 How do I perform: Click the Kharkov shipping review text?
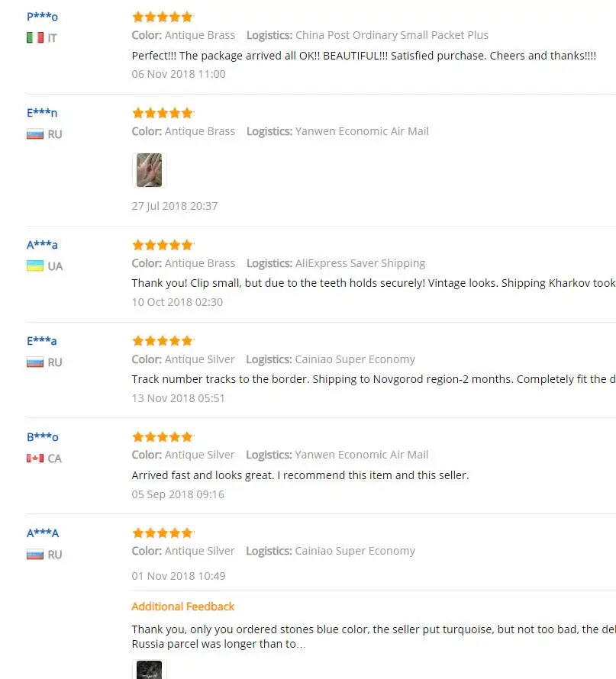[x=373, y=283]
